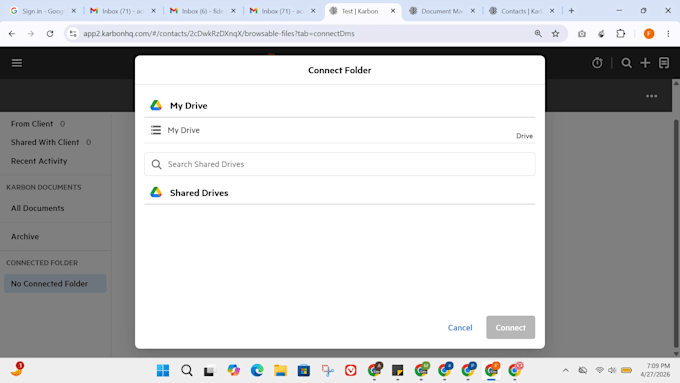Image resolution: width=680 pixels, height=383 pixels.
Task: Click the Shared Drives Google Drive icon
Action: (156, 192)
